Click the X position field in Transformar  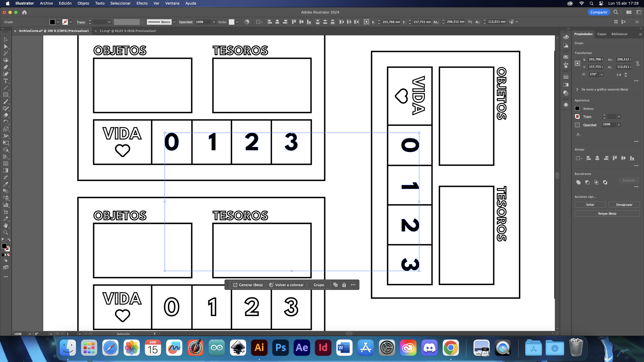596,60
